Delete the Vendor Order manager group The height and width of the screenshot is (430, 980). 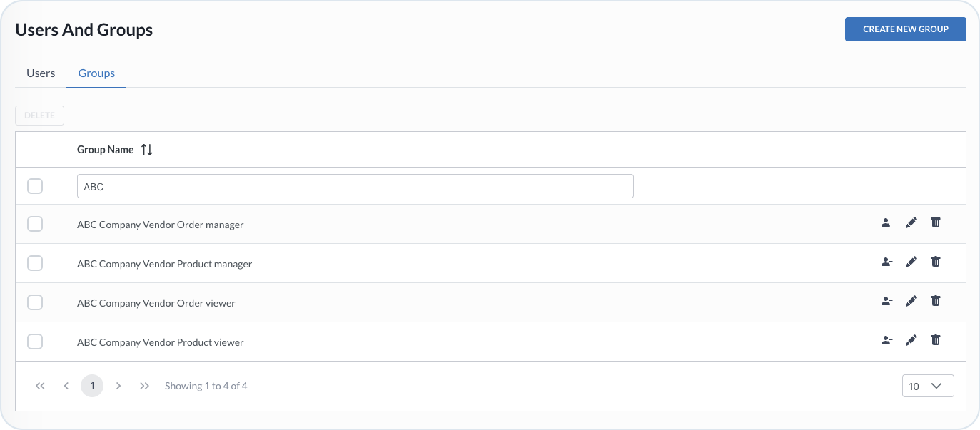click(x=936, y=223)
